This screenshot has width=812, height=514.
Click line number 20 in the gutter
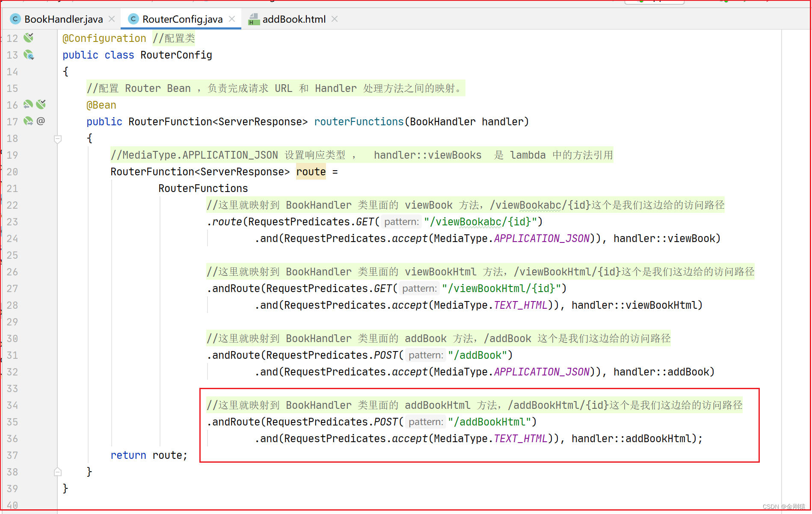coord(12,172)
